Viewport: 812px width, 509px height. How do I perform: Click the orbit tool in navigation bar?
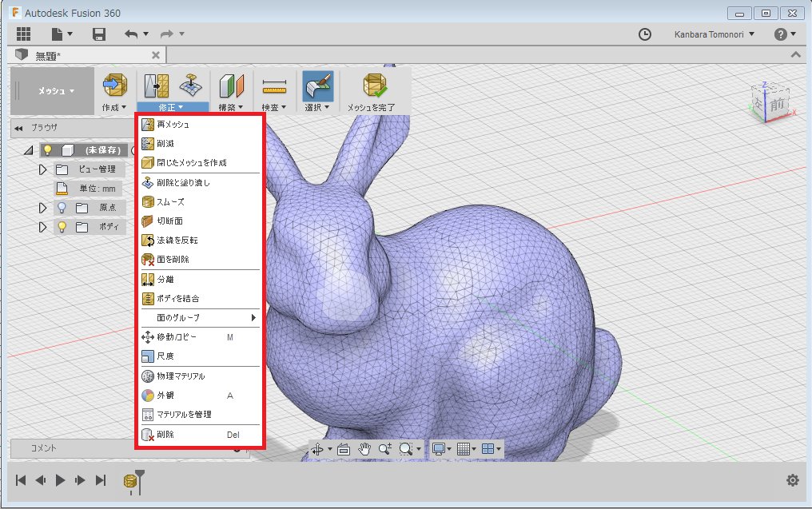[x=317, y=449]
